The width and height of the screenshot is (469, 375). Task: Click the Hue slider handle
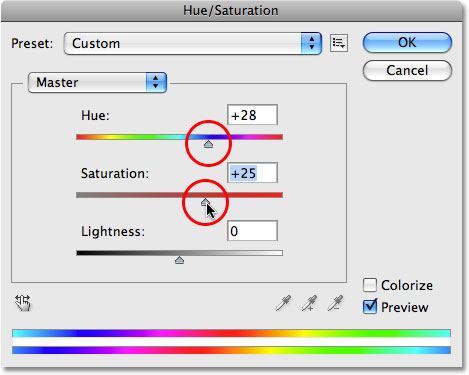pyautogui.click(x=208, y=144)
